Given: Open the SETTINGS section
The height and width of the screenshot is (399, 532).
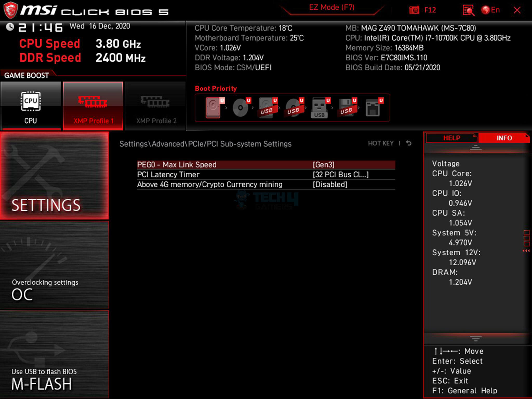Looking at the screenshot, I should point(54,176).
